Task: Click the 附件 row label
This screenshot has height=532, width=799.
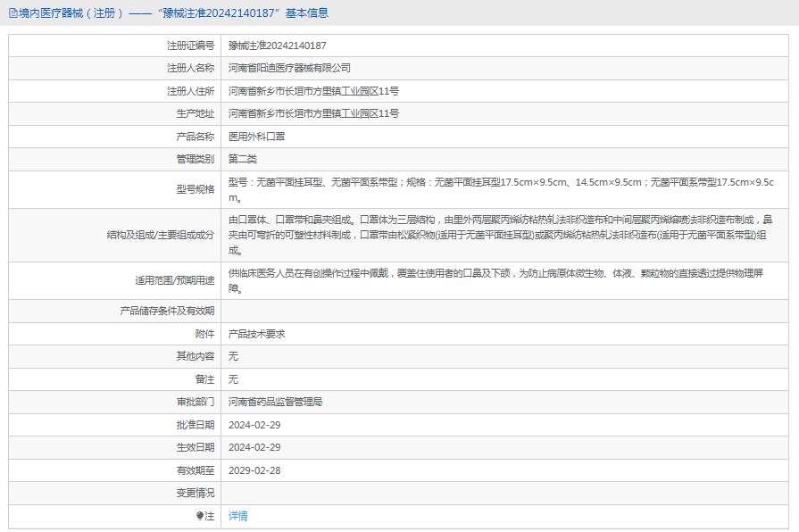Action: pos(204,334)
